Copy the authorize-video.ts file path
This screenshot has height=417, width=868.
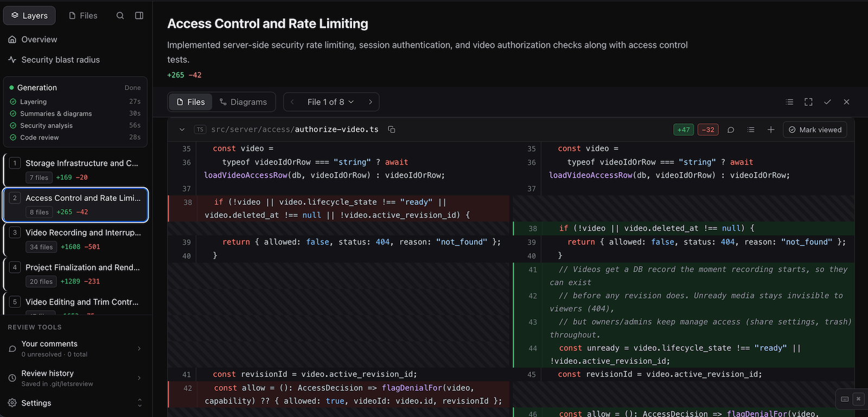click(x=392, y=130)
